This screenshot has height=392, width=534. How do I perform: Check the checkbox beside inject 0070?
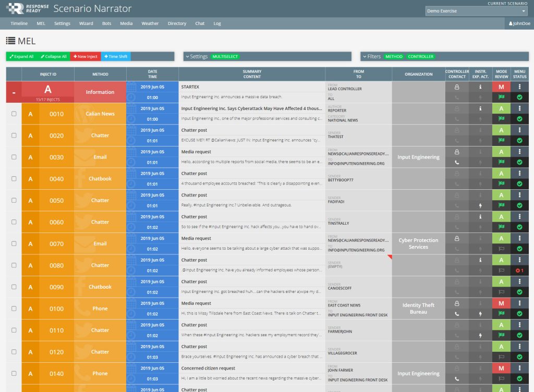click(14, 243)
